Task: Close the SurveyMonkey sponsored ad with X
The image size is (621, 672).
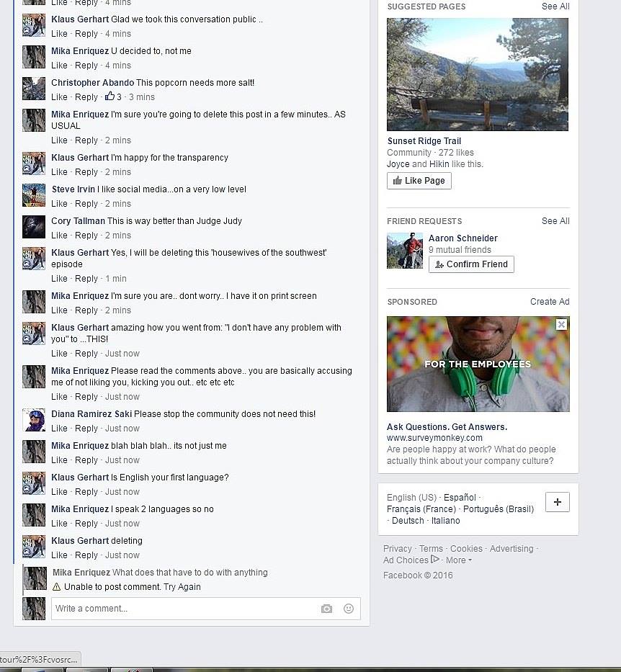Action: (x=561, y=324)
